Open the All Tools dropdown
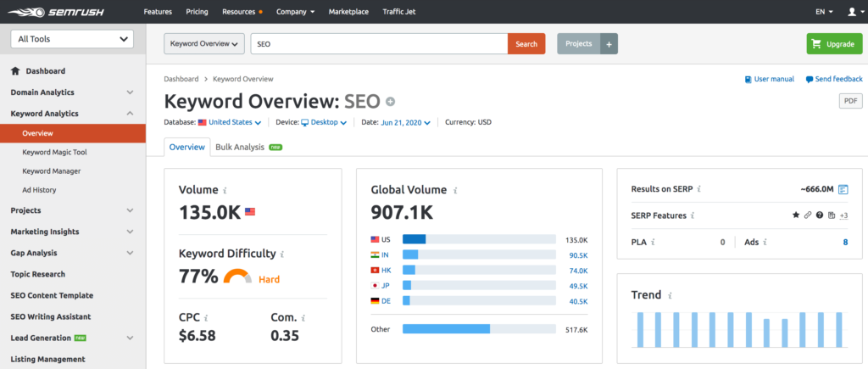The height and width of the screenshot is (369, 868). click(x=73, y=39)
